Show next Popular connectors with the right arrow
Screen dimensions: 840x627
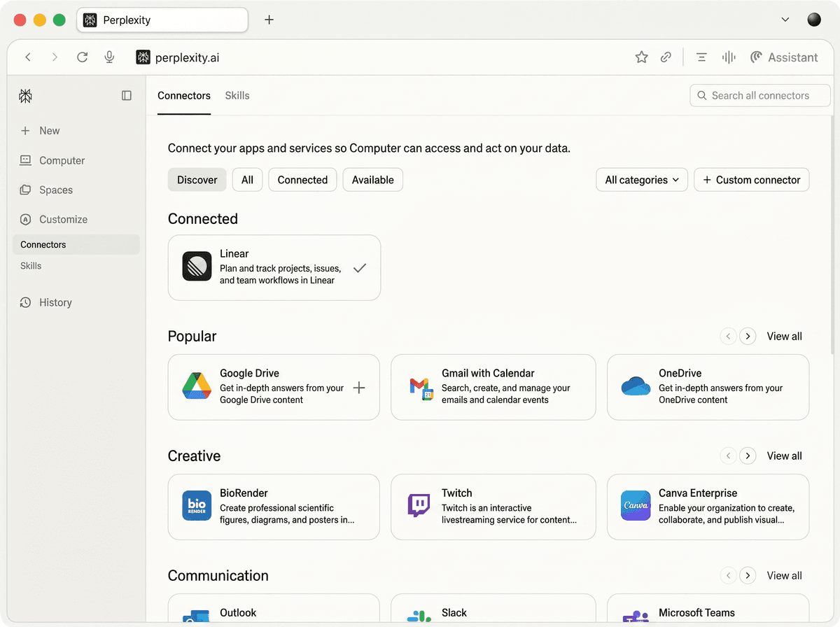[748, 337]
